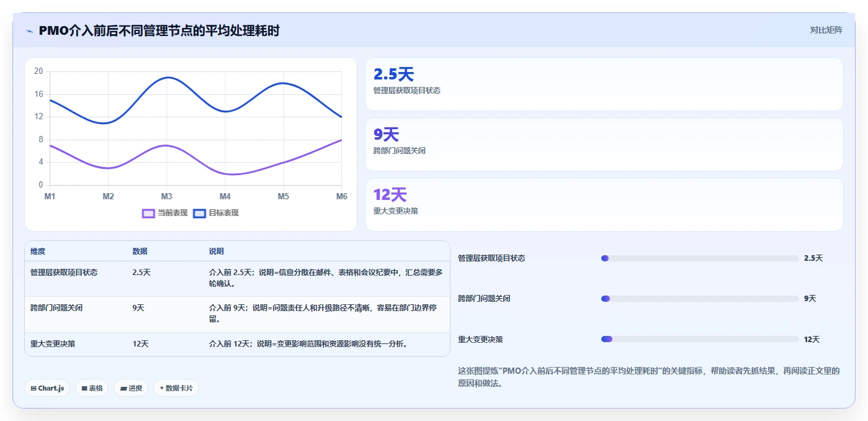
Task: Click the Chart.js tag button
Action: click(x=47, y=388)
